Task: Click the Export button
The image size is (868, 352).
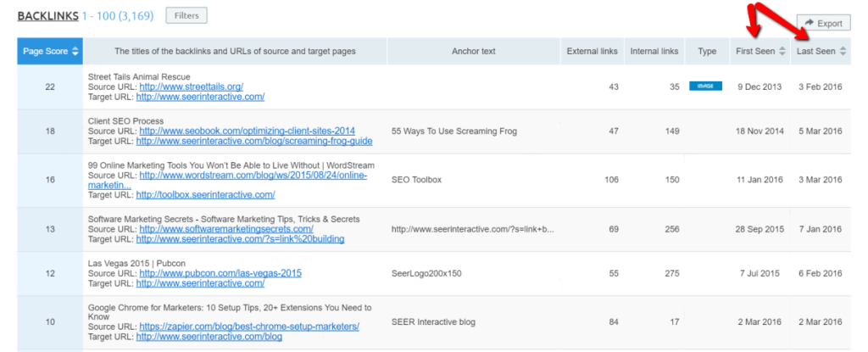Action: pos(823,23)
